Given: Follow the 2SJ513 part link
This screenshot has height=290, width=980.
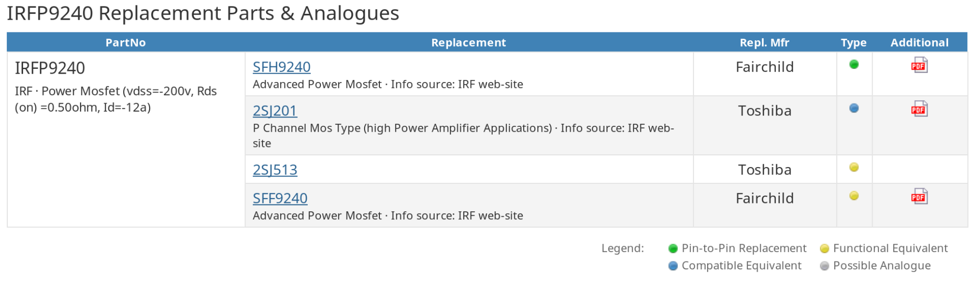Looking at the screenshot, I should [275, 170].
